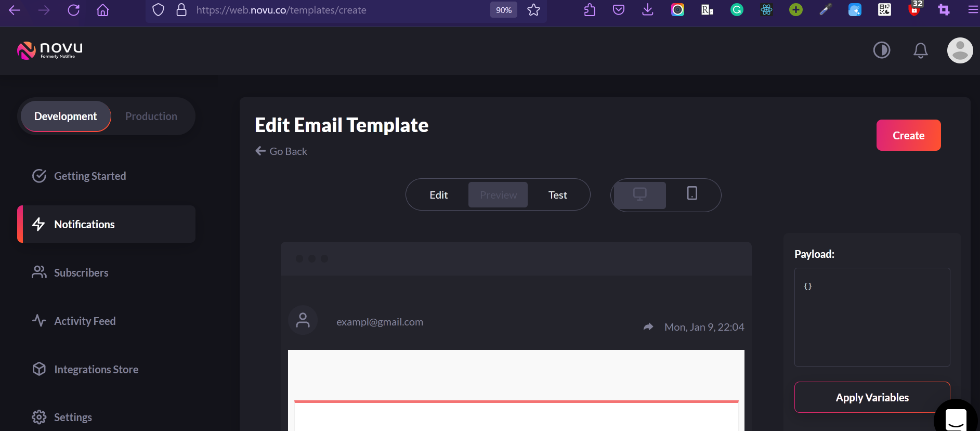980x431 pixels.
Task: Toggle dark and light theme icon
Action: tap(882, 50)
